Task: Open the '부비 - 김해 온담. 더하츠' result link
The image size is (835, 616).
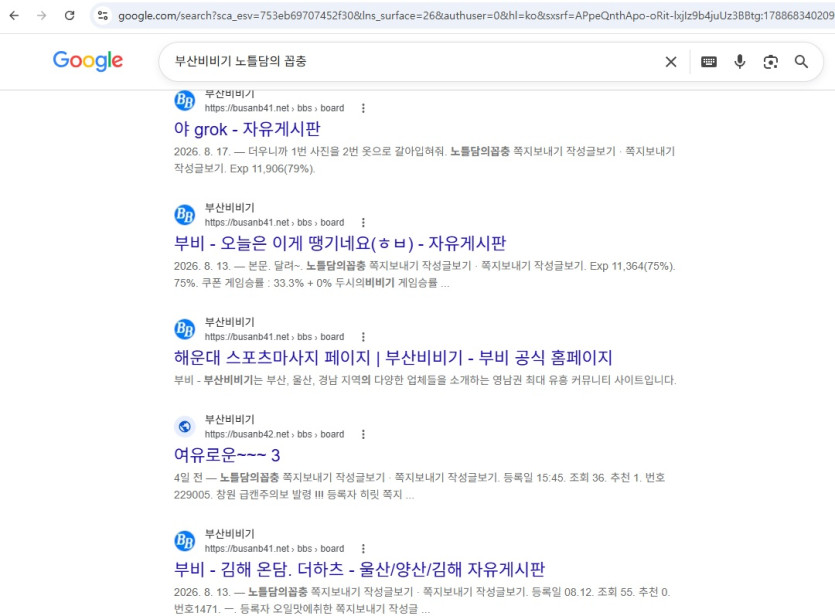Action: [x=359, y=570]
